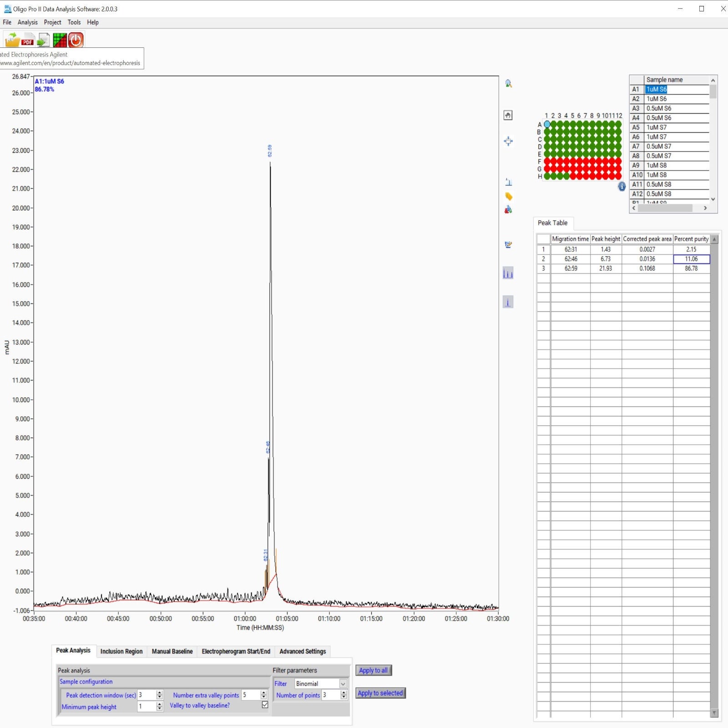
Task: Open the Filter type dropdown
Action: click(x=343, y=683)
